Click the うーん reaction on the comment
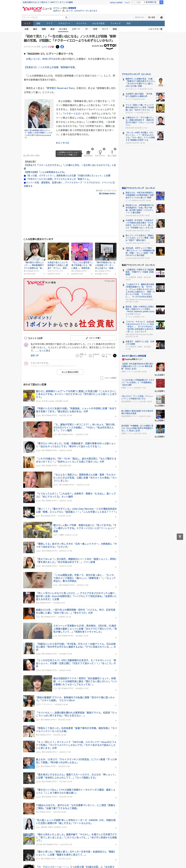186x868 pixels. pyautogui.click(x=107, y=355)
